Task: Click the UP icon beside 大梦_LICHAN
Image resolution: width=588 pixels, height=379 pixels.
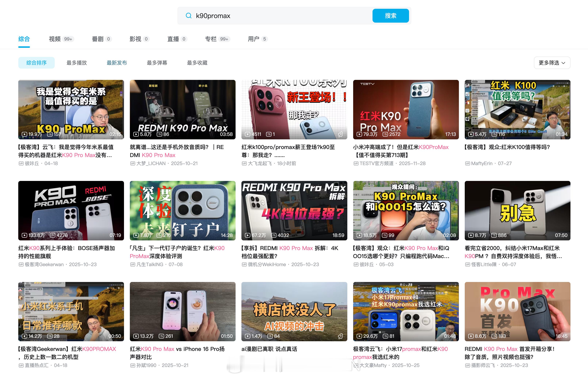Action: [x=133, y=163]
